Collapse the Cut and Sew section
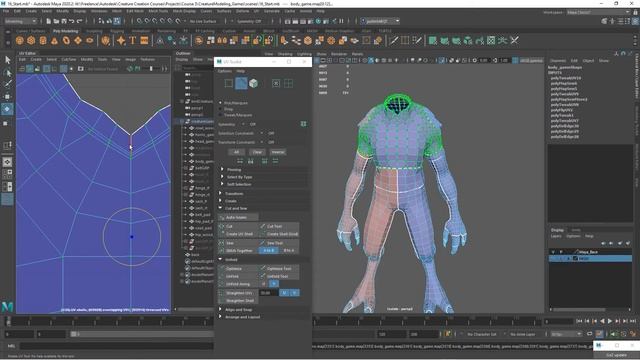The image size is (640, 360). pos(220,208)
